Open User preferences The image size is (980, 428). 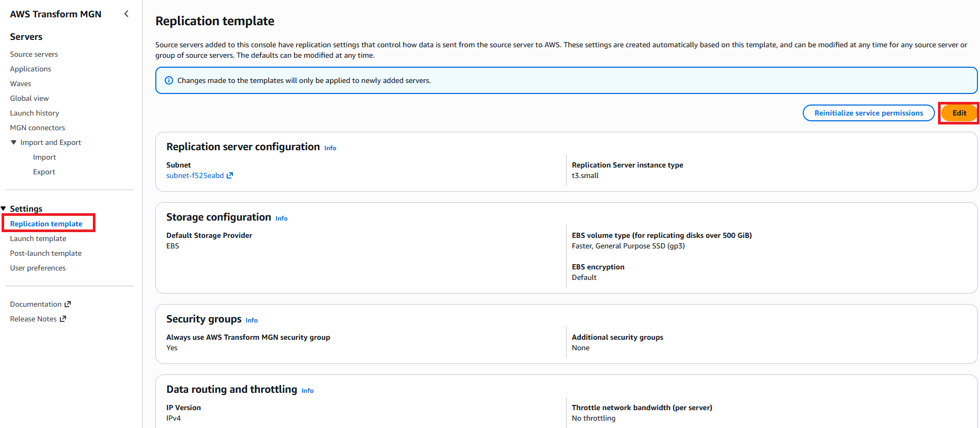(38, 268)
